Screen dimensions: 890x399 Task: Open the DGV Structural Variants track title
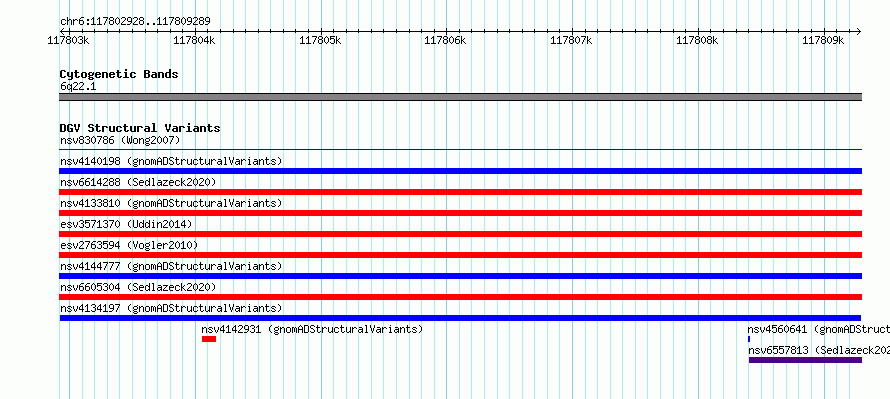[140, 128]
